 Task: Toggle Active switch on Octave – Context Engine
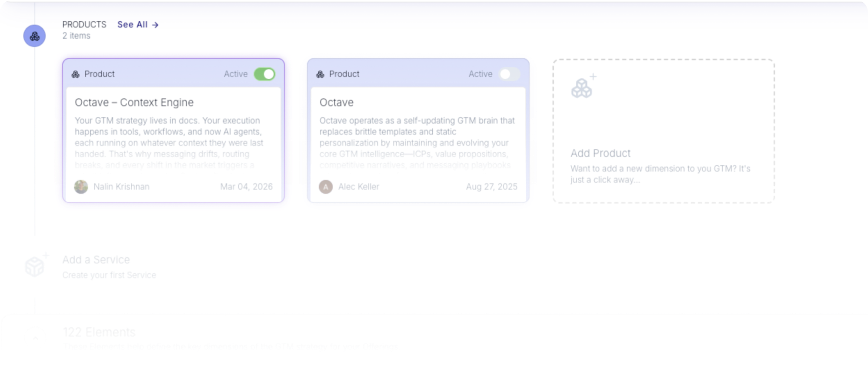[x=264, y=74]
